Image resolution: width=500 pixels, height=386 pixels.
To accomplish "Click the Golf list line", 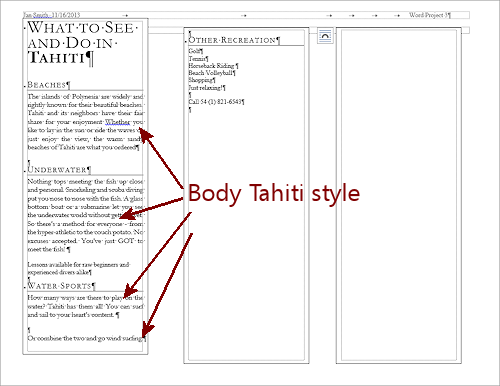I will 195,51.
